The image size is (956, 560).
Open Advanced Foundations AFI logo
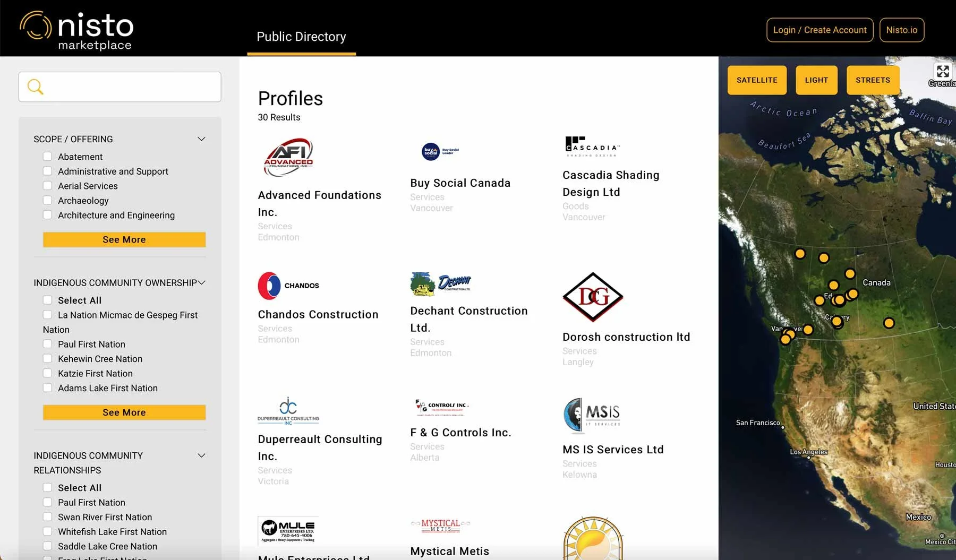pos(288,158)
